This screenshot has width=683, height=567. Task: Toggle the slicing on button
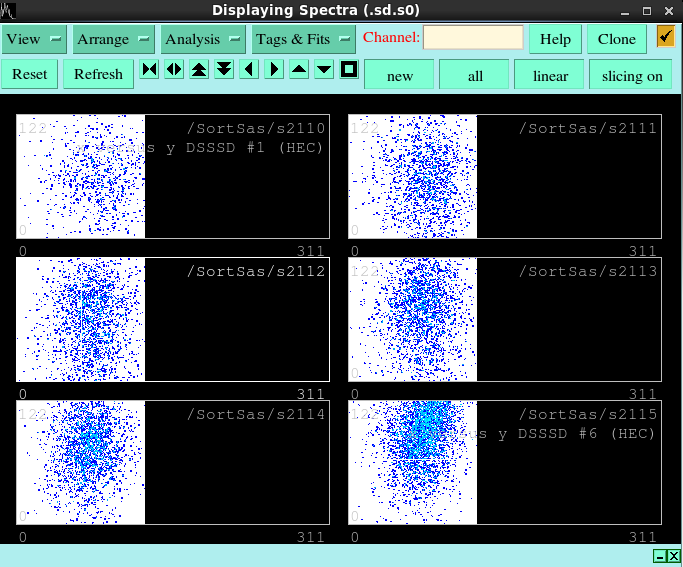tap(632, 75)
